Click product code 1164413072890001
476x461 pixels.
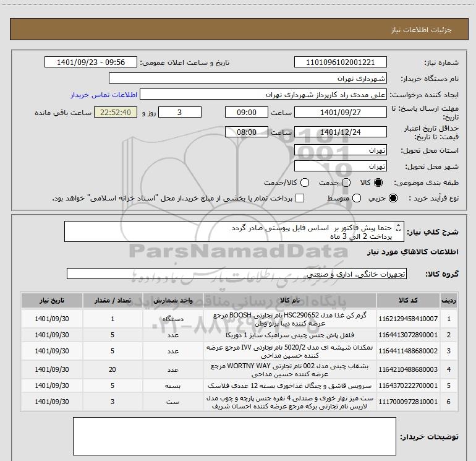(x=408, y=335)
